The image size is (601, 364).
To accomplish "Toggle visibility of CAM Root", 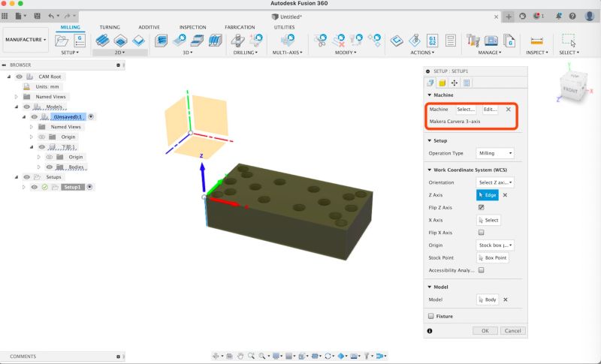I will click(20, 77).
